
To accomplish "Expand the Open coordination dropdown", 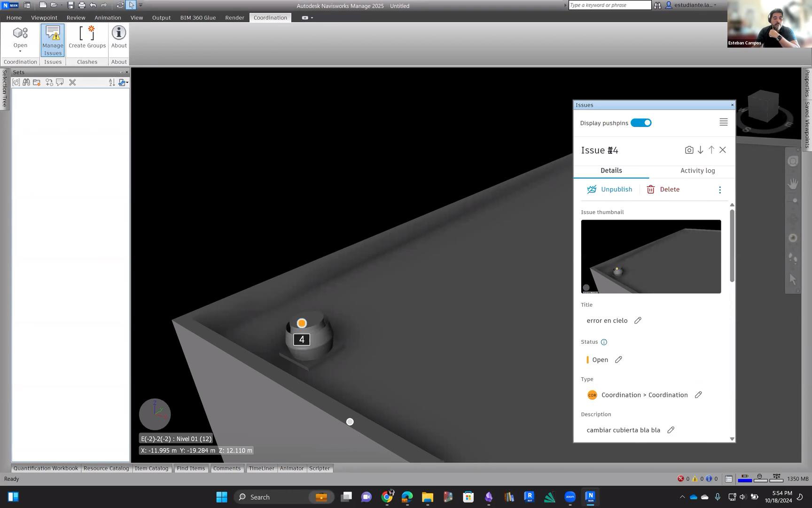I will (x=20, y=51).
